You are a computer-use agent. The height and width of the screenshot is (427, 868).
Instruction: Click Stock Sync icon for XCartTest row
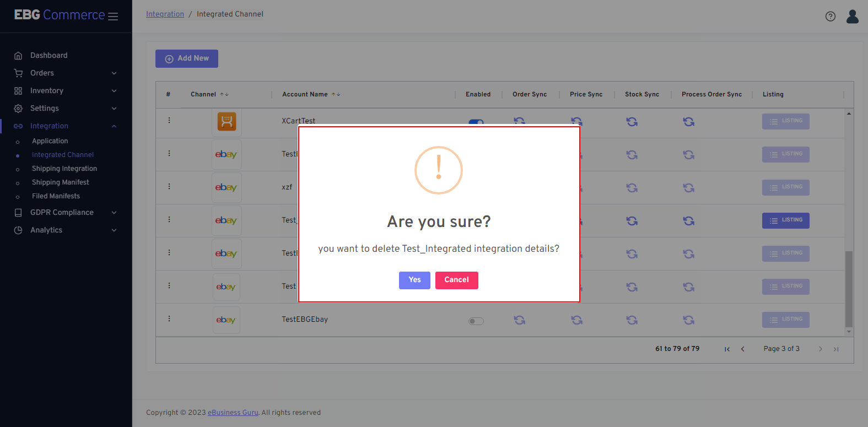(x=632, y=122)
